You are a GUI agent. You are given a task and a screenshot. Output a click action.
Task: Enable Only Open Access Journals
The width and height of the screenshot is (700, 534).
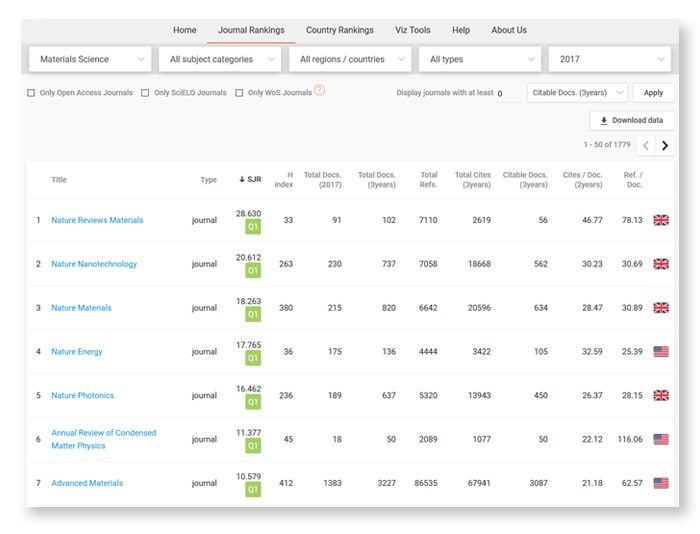pyautogui.click(x=31, y=93)
